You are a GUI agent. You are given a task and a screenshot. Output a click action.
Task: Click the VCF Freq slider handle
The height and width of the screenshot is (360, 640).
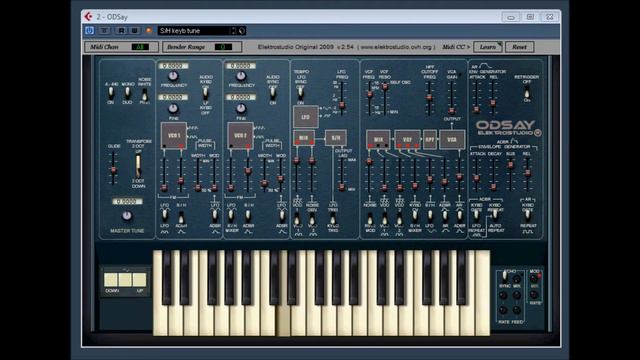370,94
